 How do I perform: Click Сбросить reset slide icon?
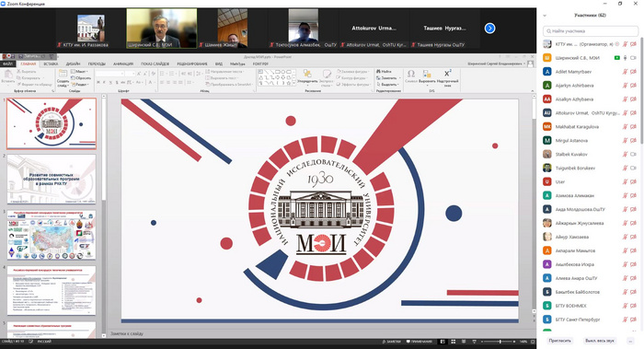tap(81, 77)
